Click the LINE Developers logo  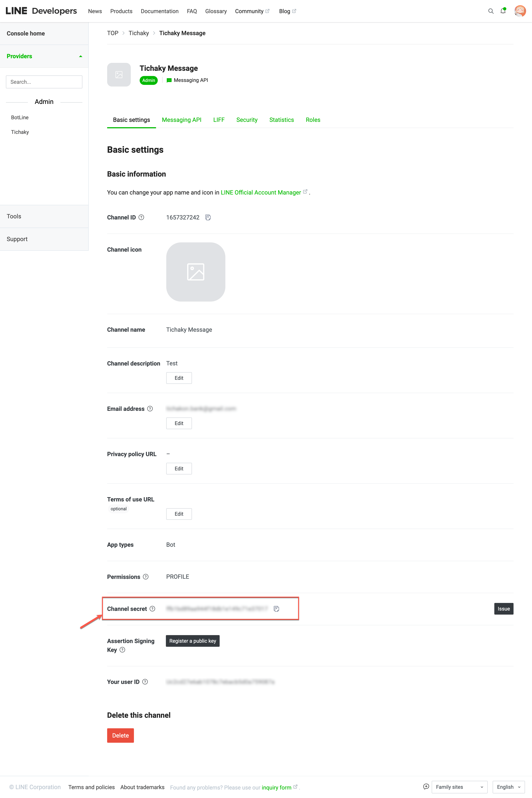point(41,11)
